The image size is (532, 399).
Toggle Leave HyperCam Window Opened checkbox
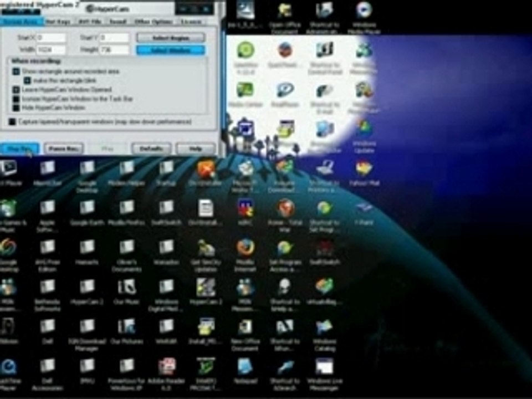(x=16, y=90)
